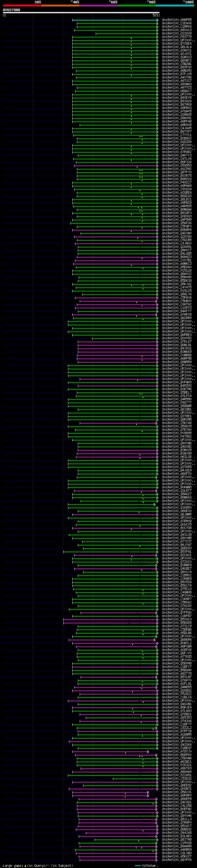Open the UniRef100_A9TYC5 hit
197x868 pixels.
click(176, 88)
